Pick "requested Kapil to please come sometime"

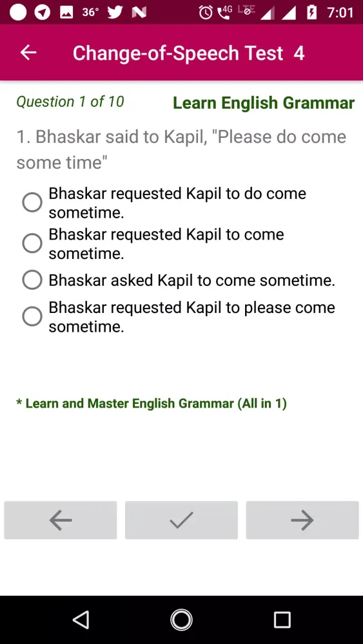179,317
